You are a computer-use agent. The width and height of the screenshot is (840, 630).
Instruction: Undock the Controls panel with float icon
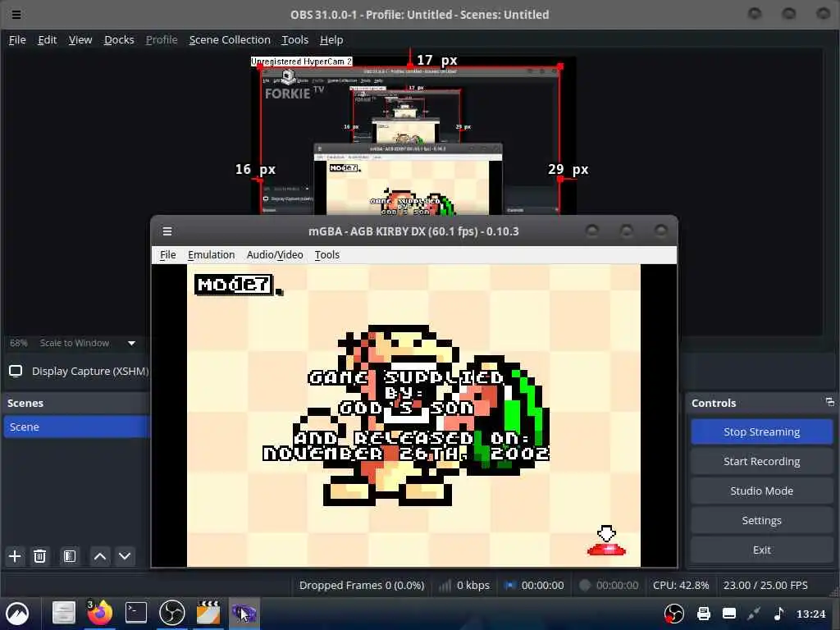click(x=830, y=402)
